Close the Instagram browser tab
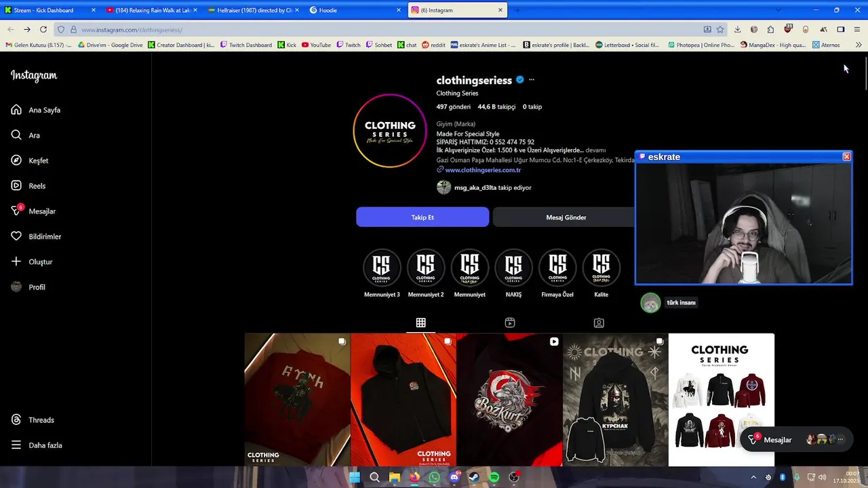The height and width of the screenshot is (488, 868). [x=500, y=10]
